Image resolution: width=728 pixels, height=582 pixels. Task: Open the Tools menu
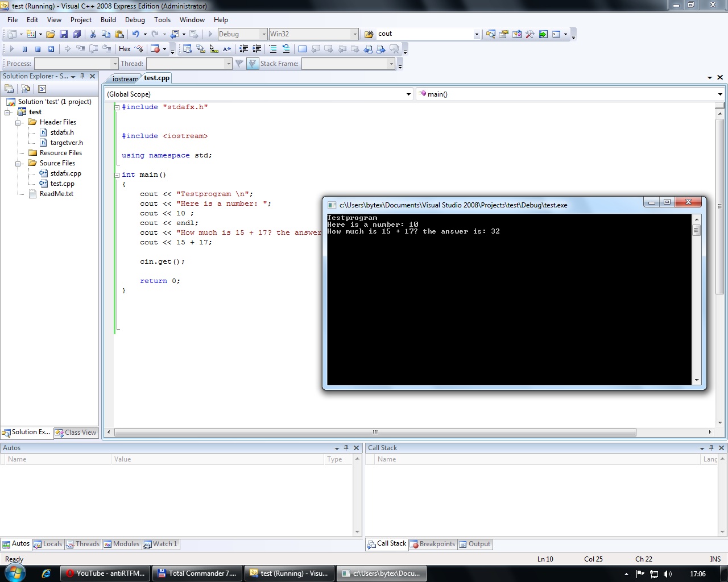point(162,19)
